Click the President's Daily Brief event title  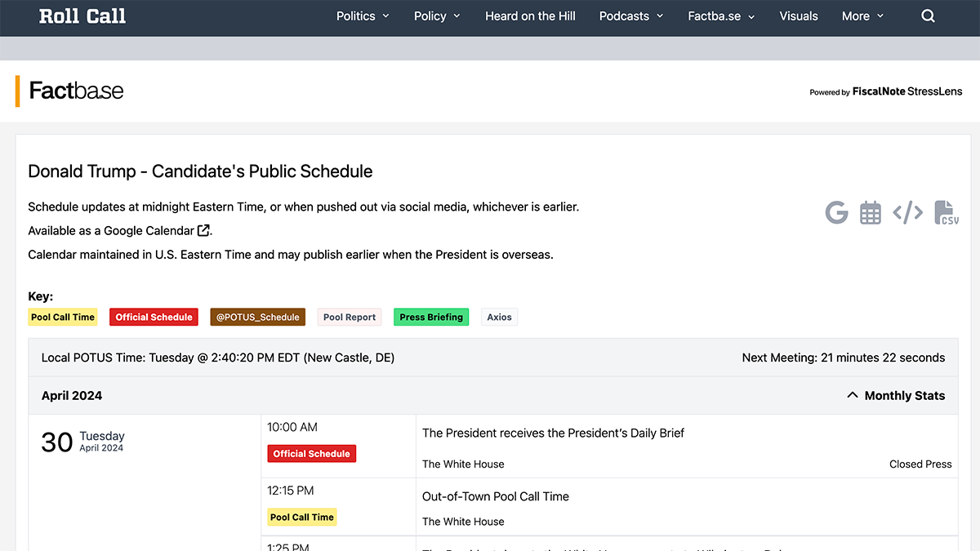pyautogui.click(x=553, y=433)
